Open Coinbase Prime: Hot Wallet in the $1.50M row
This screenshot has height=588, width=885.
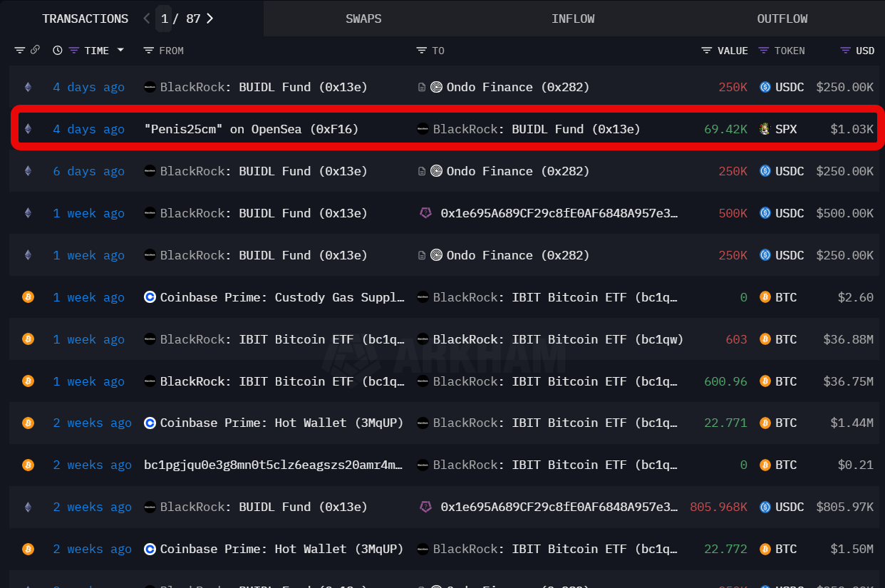pyautogui.click(x=282, y=550)
